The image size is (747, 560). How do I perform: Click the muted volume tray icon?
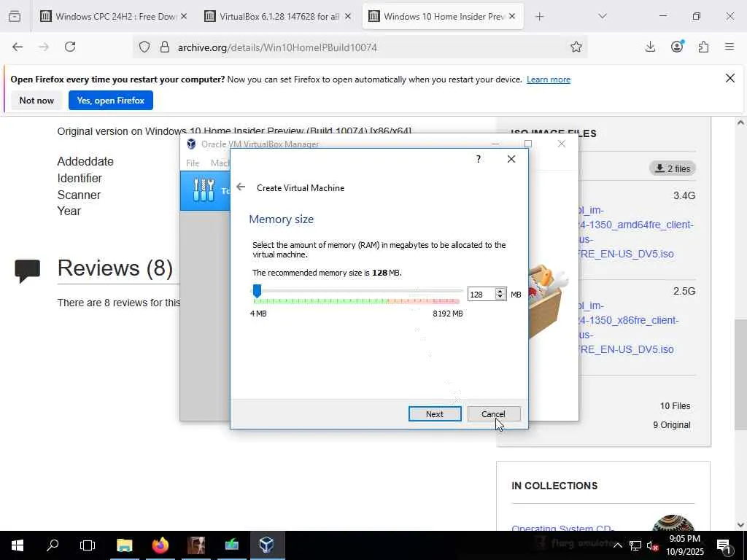(x=653, y=545)
